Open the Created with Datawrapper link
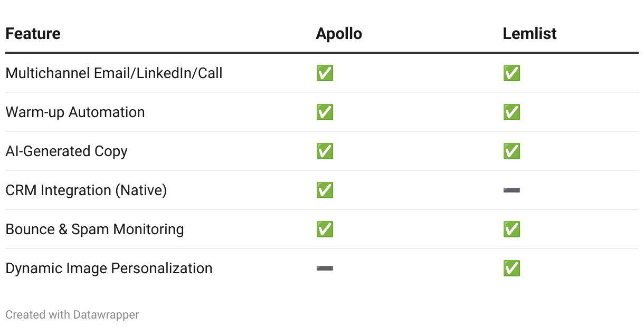Viewport: 644px width, 327px height. coord(72,315)
